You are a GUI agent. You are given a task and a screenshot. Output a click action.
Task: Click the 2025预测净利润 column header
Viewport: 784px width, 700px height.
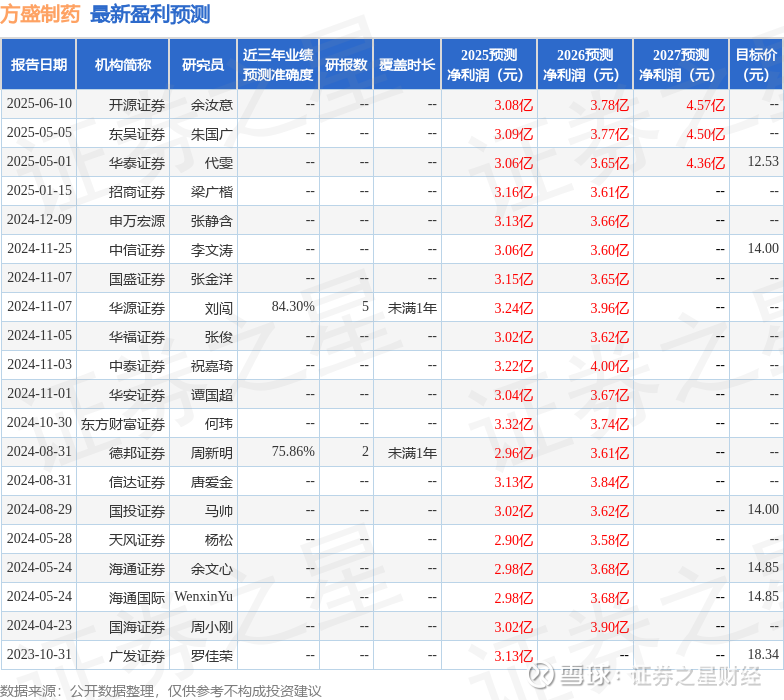tap(489, 64)
